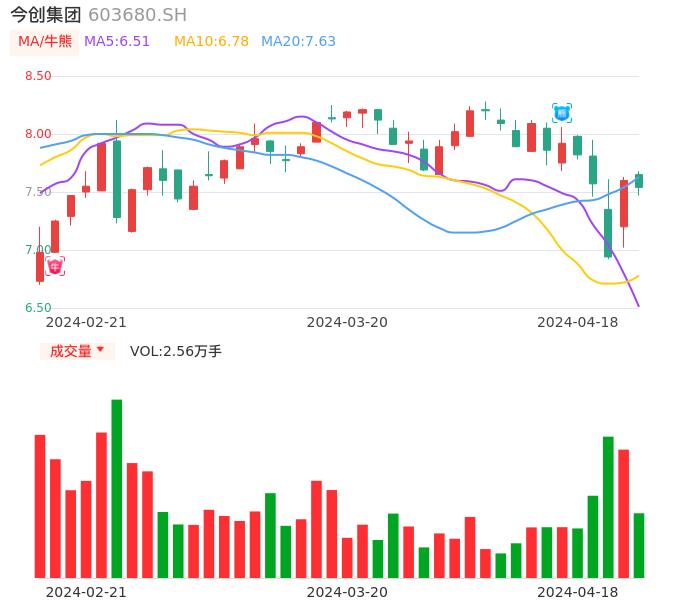
Task: Click the last green volume bar on right
Action: (639, 545)
